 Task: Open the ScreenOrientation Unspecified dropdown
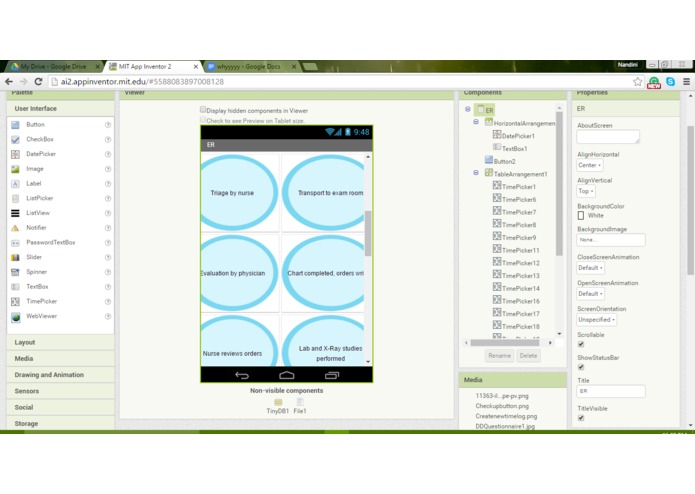click(x=596, y=319)
